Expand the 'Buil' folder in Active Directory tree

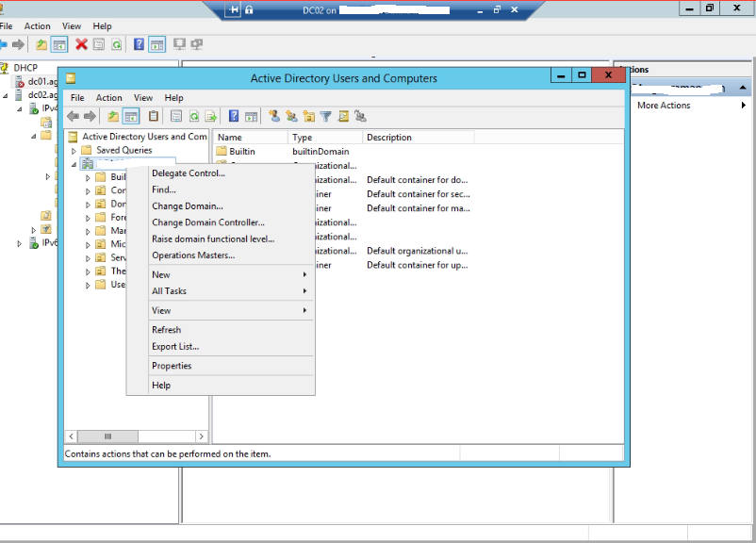point(88,178)
